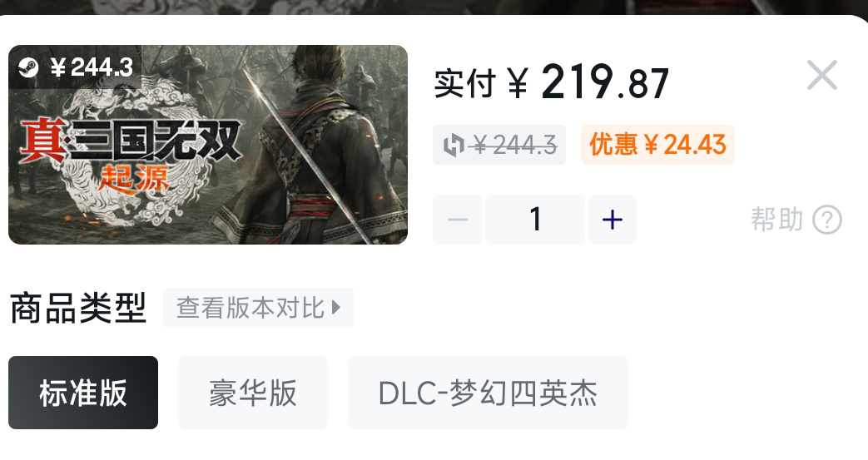
Task: Close the purchase panel with X
Action: pos(822,75)
